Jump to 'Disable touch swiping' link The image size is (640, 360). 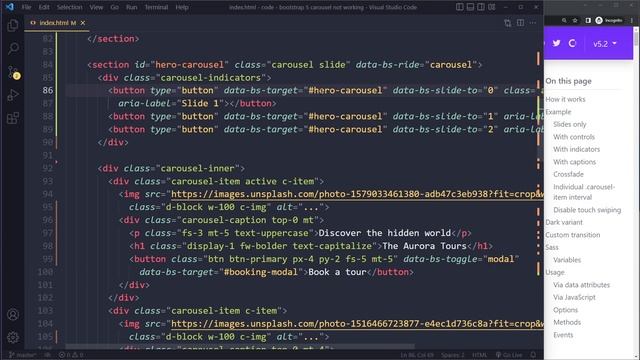click(x=587, y=210)
